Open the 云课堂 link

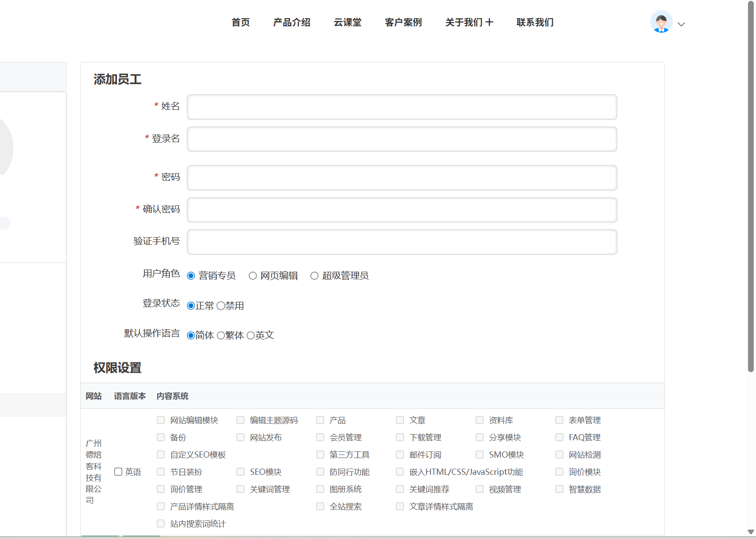point(347,22)
